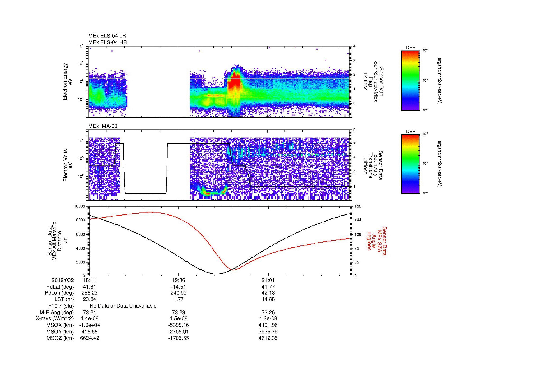The image size is (555, 392).
Task: Click the X-rays (W/m**2) row label
Action: [55, 318]
